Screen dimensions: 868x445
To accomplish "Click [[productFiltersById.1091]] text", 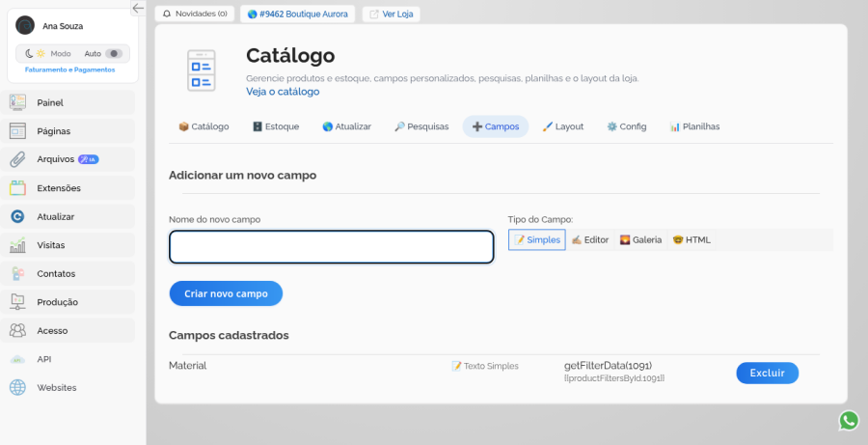I will coord(614,378).
